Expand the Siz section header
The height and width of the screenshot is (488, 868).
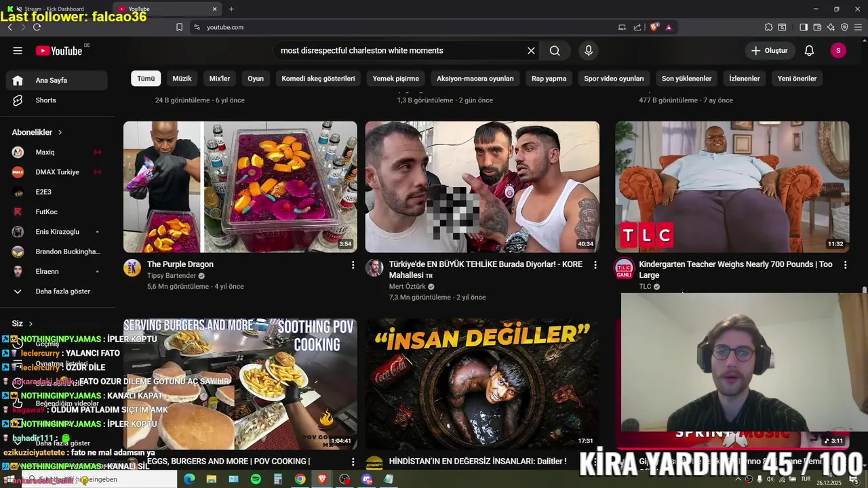22,324
